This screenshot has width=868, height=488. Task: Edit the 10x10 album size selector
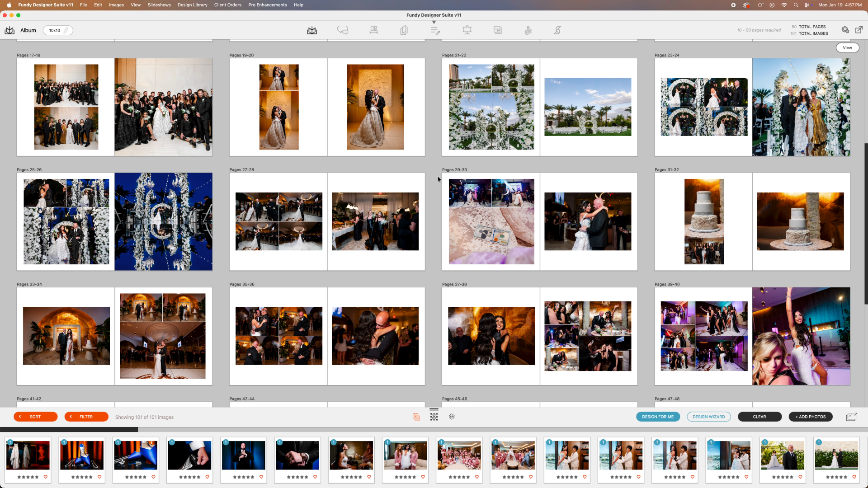[x=58, y=30]
